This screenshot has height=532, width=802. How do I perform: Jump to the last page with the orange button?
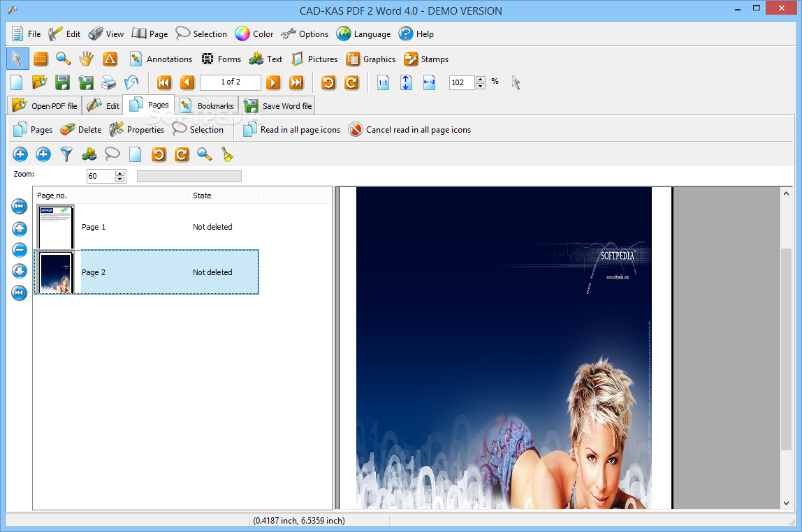pyautogui.click(x=296, y=82)
